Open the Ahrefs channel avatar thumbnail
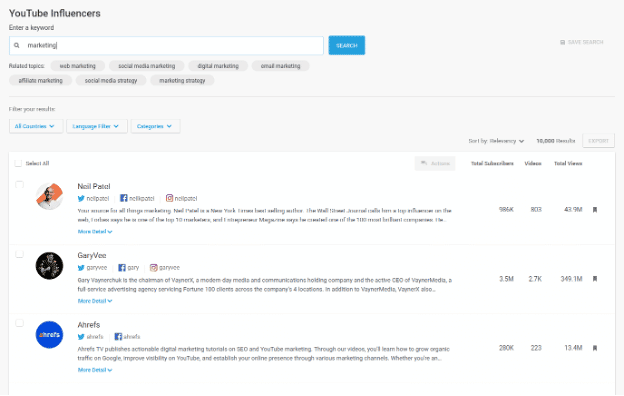The height and width of the screenshot is (396, 624). point(49,335)
